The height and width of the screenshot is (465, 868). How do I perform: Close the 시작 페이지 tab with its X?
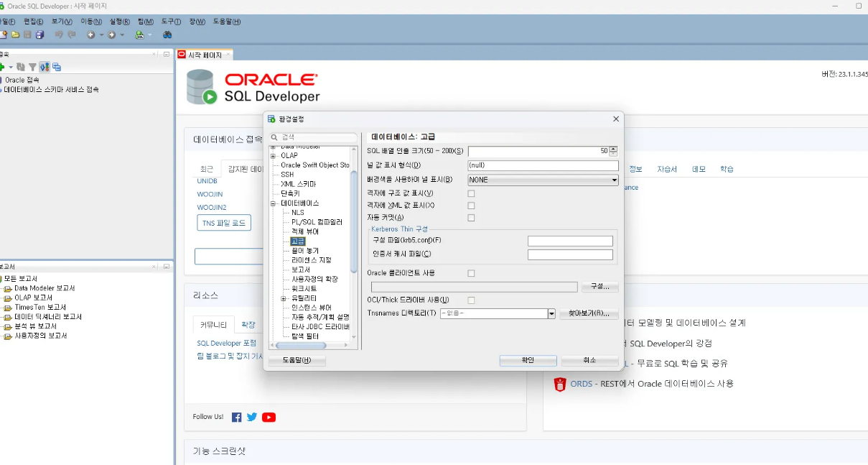pyautogui.click(x=228, y=55)
